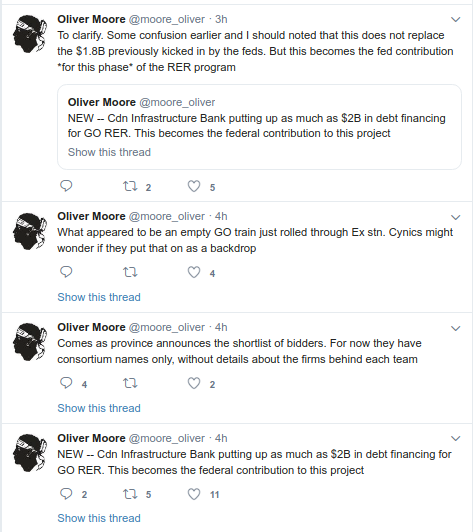Like the 'To clarify' tweet

tap(194, 186)
